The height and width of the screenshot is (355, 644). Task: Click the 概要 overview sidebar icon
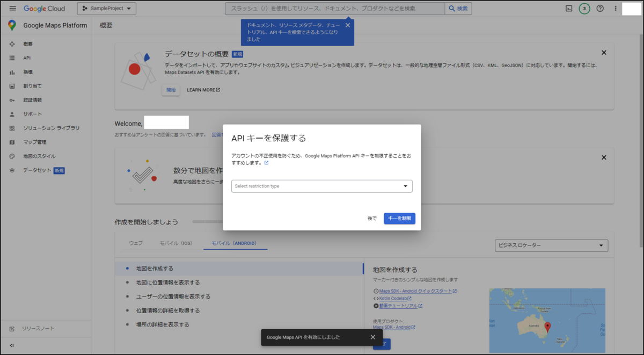[12, 44]
